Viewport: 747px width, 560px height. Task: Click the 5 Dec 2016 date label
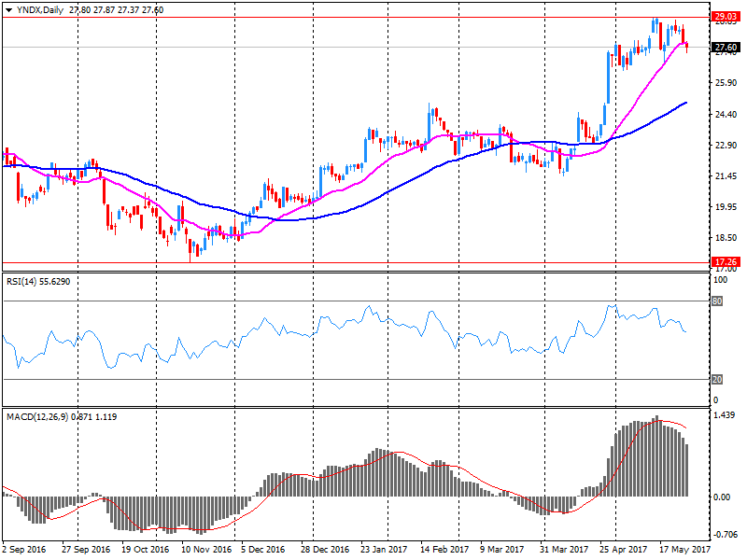coord(263,550)
